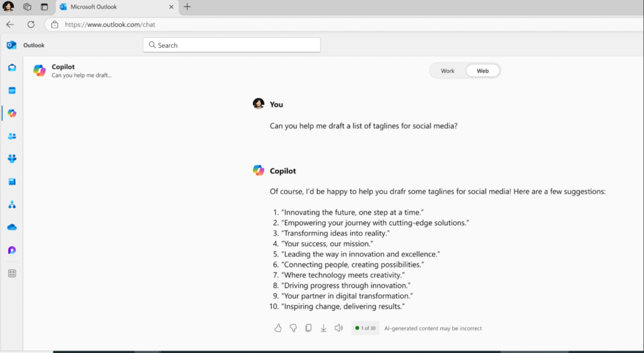Click the '1 of 30' response counter
Screen dimensions: 644x353
(365, 328)
